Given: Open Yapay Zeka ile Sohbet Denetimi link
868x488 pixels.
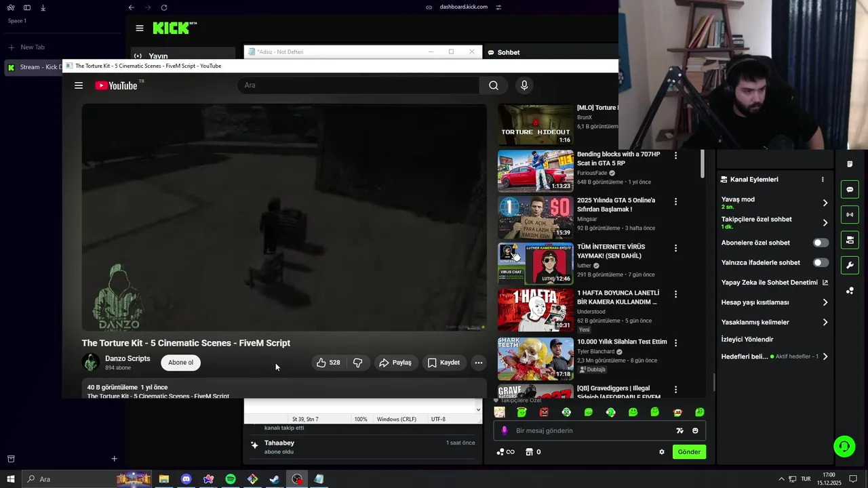Looking at the screenshot, I should pyautogui.click(x=774, y=283).
